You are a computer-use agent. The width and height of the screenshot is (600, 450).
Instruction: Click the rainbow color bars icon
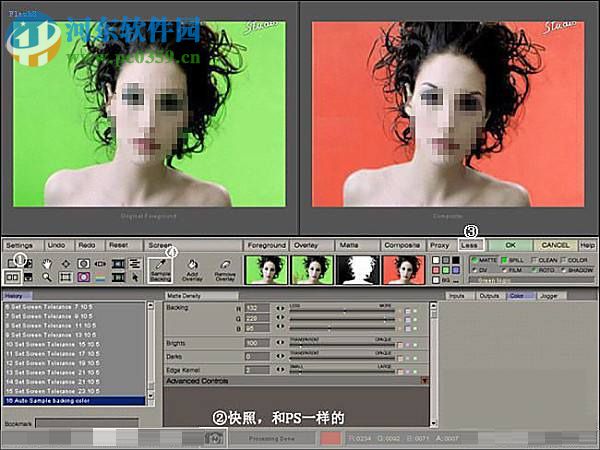pos(100,277)
